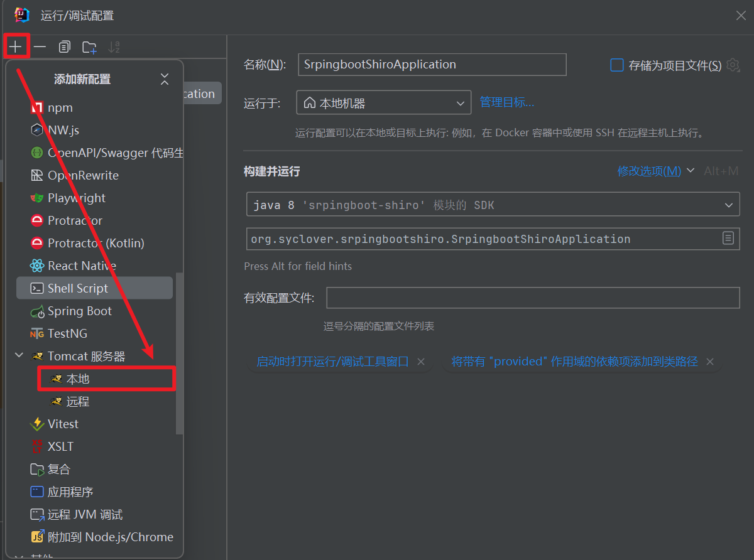This screenshot has width=754, height=560.
Task: Click Press Alt for field hints text
Action: point(298,266)
